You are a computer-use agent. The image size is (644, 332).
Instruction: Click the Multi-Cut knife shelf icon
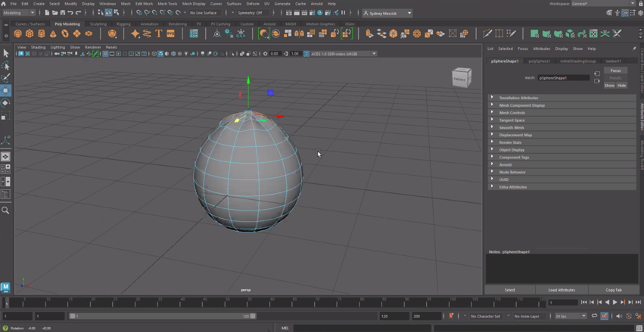487,34
